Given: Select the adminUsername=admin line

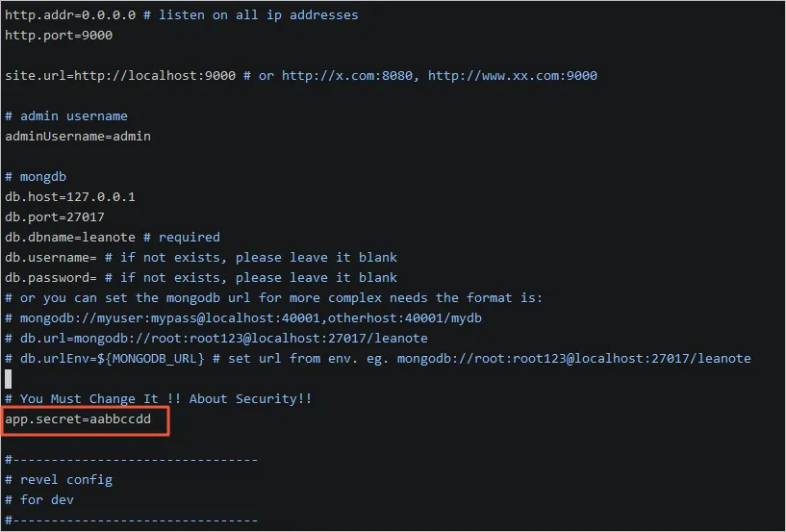Looking at the screenshot, I should click(78, 137).
